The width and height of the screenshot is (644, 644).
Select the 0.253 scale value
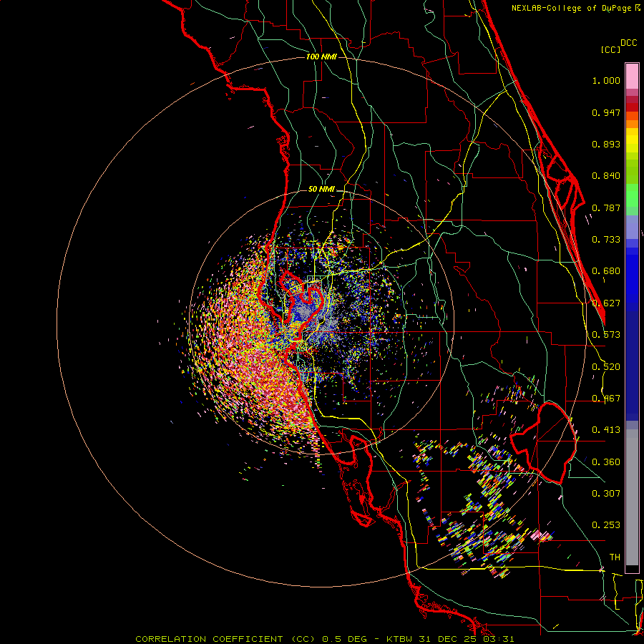tap(606, 525)
